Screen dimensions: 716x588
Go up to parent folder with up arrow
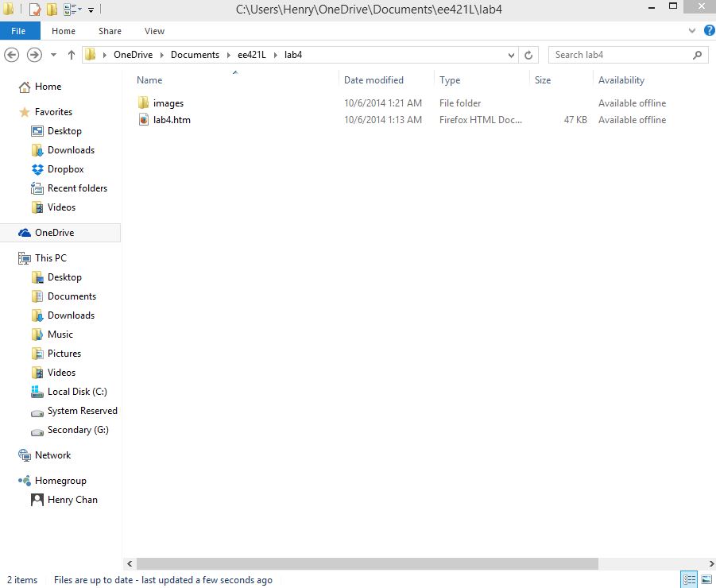(x=71, y=54)
